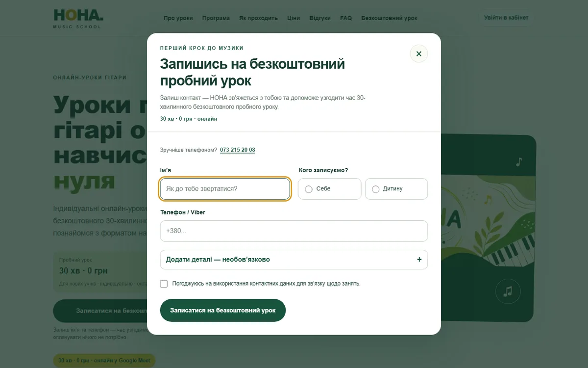Click the plus icon in Додати деталі row
This screenshot has height=368, width=588.
pyautogui.click(x=419, y=260)
